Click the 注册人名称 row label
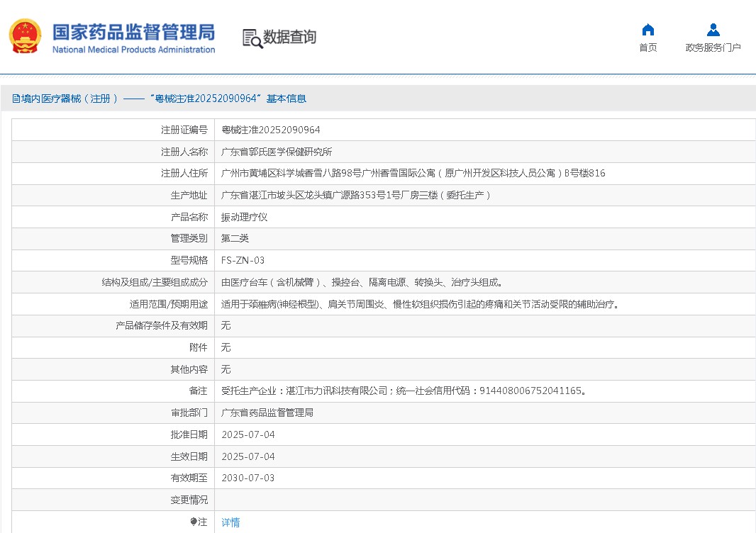The image size is (756, 533). point(184,152)
